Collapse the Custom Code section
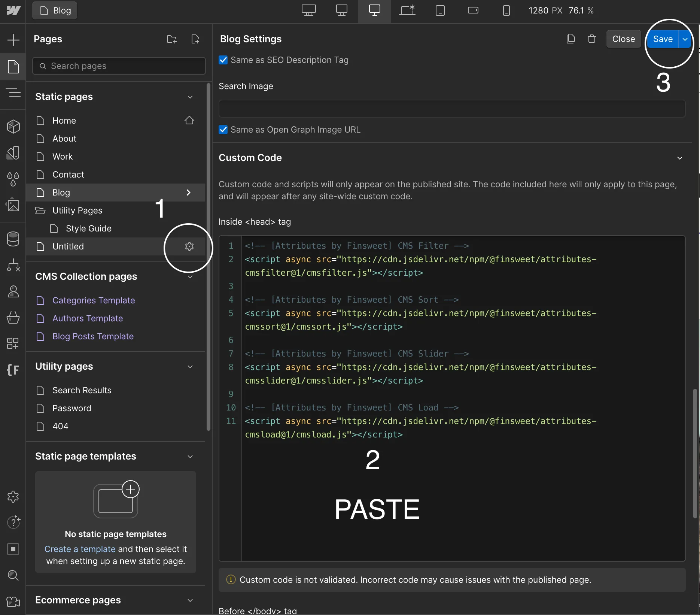The image size is (700, 615). (x=680, y=158)
